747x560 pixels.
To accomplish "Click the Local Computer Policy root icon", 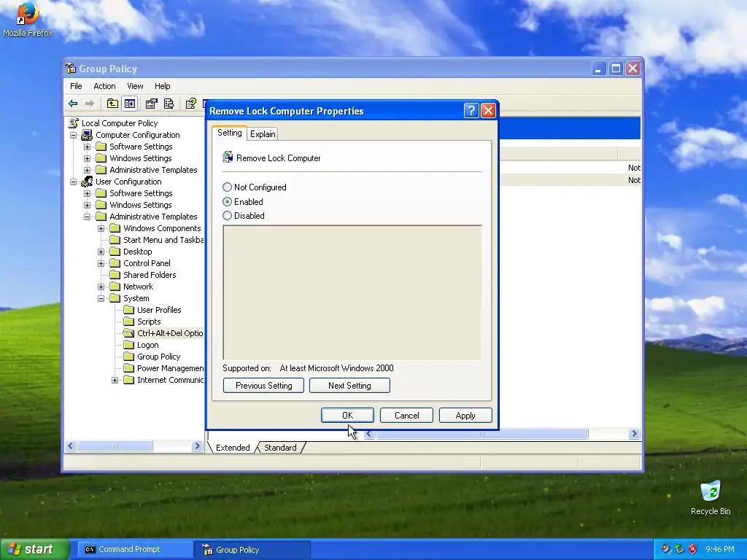I will coord(74,122).
